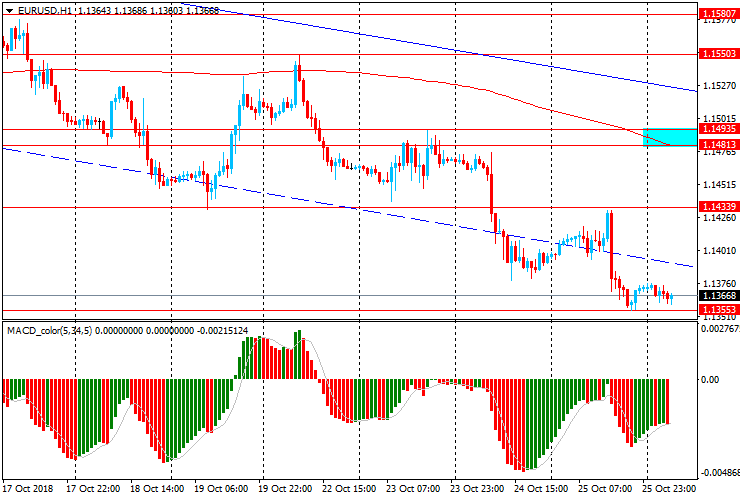Click the 1.14339 level price label
Viewport: 740px width, 500px height.
click(x=719, y=207)
